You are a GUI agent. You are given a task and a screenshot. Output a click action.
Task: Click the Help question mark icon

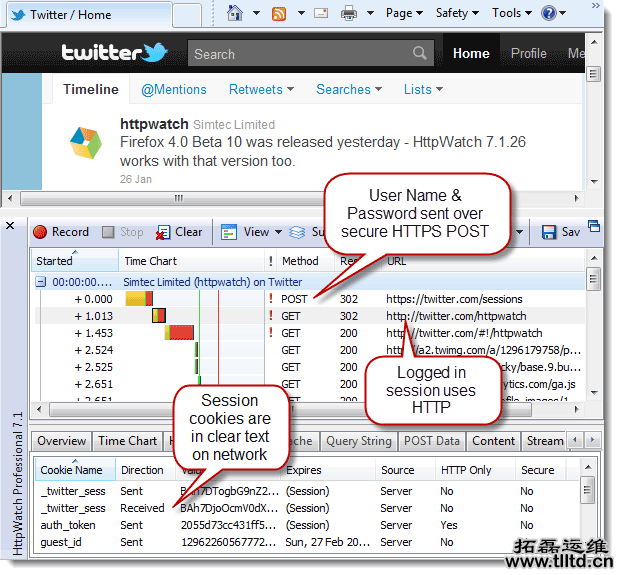click(x=549, y=13)
